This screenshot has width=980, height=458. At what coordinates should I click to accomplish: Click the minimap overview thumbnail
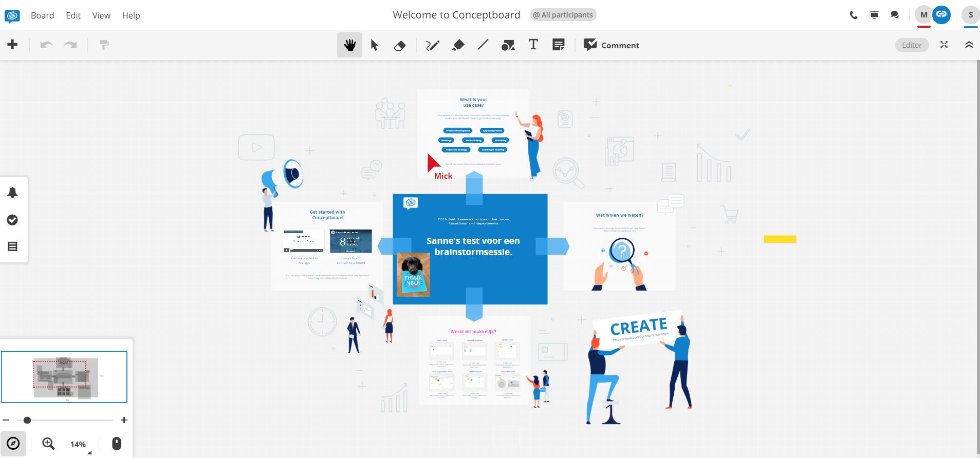coord(64,377)
